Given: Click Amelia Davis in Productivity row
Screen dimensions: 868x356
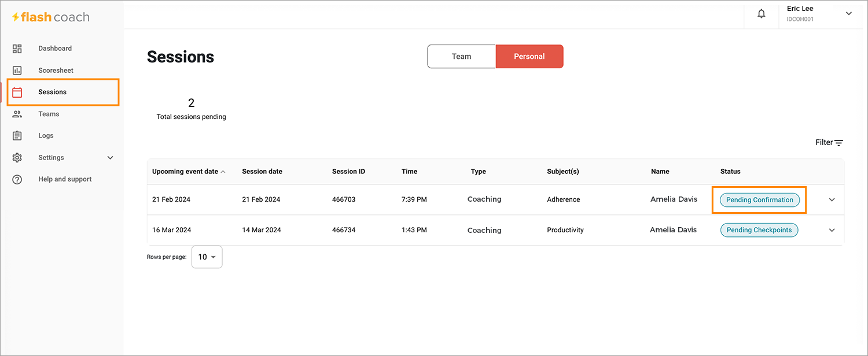Looking at the screenshot, I should 674,230.
